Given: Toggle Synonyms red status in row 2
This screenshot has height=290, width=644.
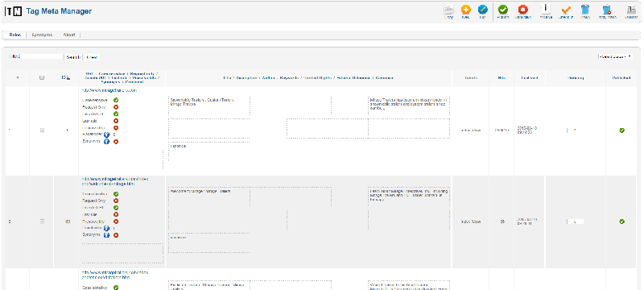Looking at the screenshot, I should (x=116, y=235).
